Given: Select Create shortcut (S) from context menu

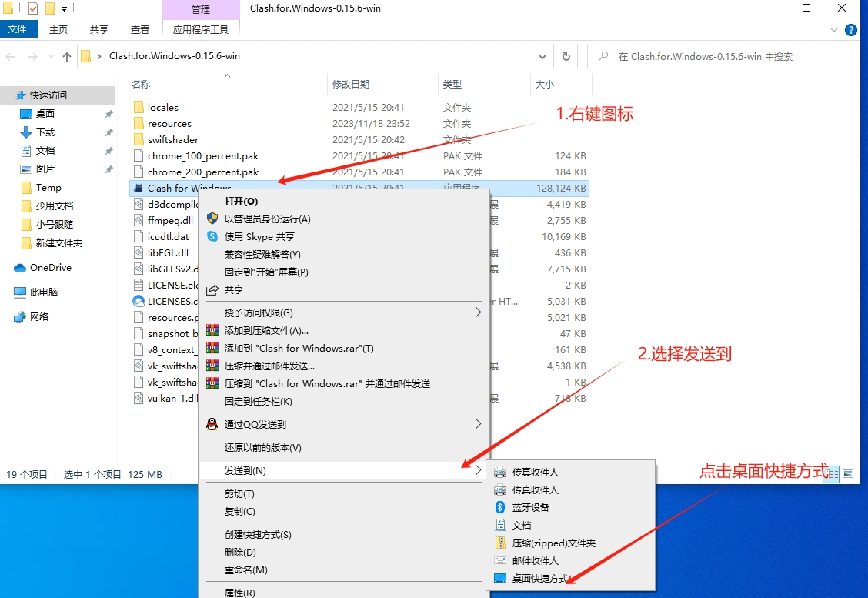Looking at the screenshot, I should [258, 534].
